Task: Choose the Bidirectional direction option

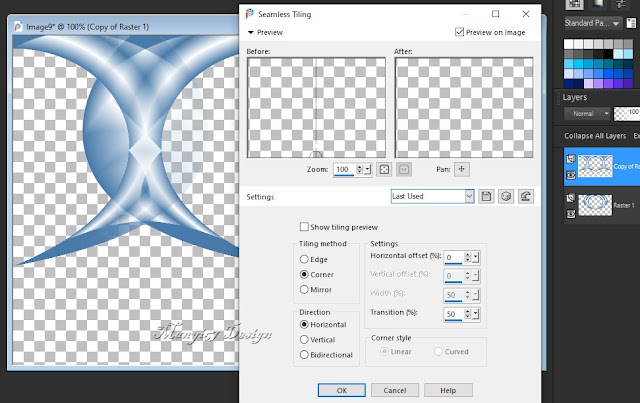Action: (304, 355)
